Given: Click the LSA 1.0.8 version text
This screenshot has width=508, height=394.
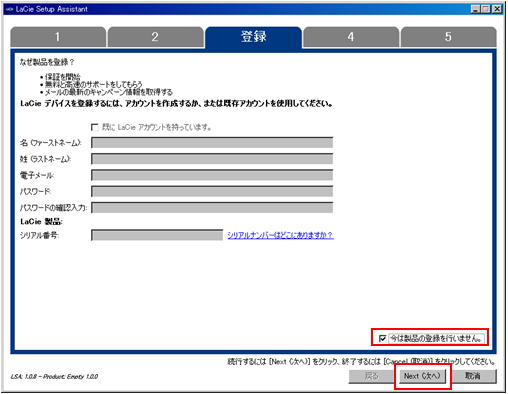Looking at the screenshot, I should 54,376.
